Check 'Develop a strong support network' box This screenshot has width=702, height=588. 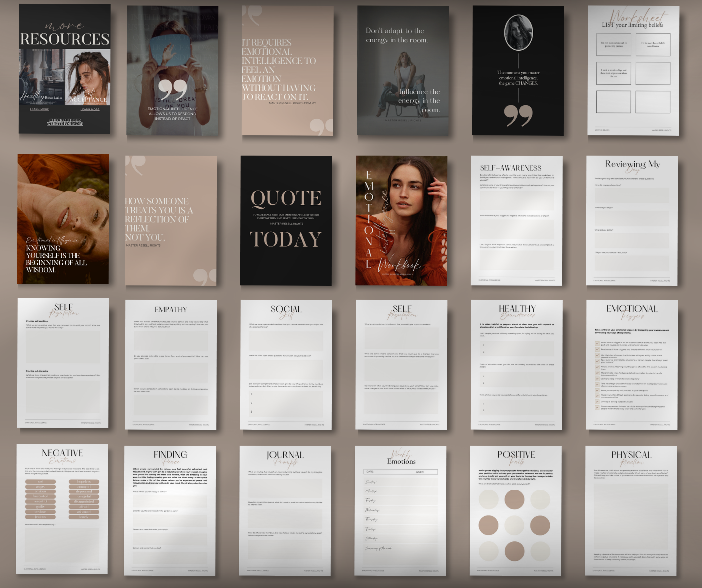597,401
